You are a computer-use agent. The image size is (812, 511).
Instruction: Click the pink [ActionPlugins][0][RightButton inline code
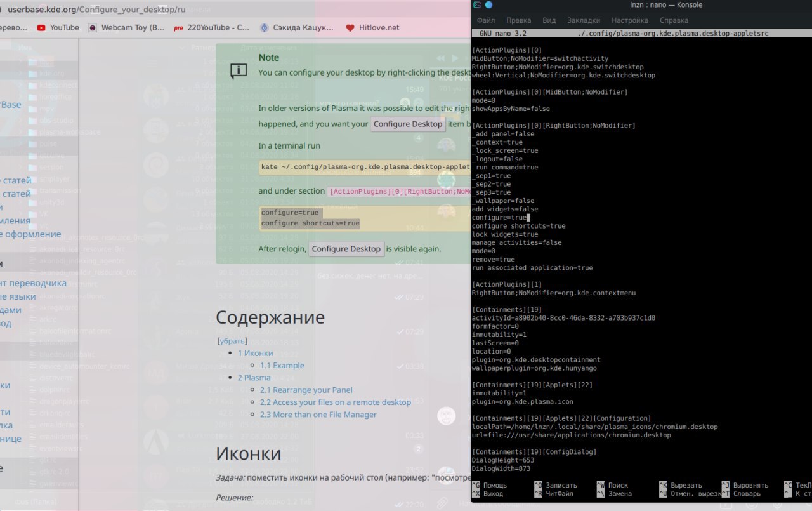tap(400, 192)
